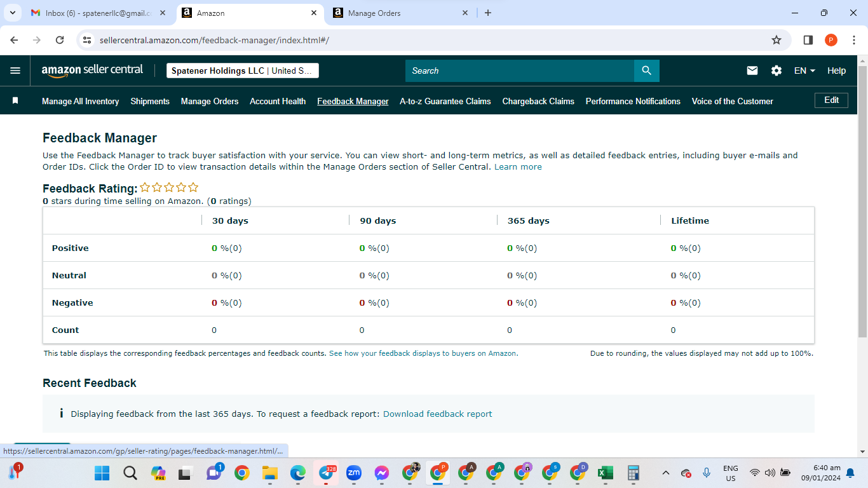Viewport: 868px width, 488px height.
Task: Click the "365 days" column header
Action: point(529,220)
